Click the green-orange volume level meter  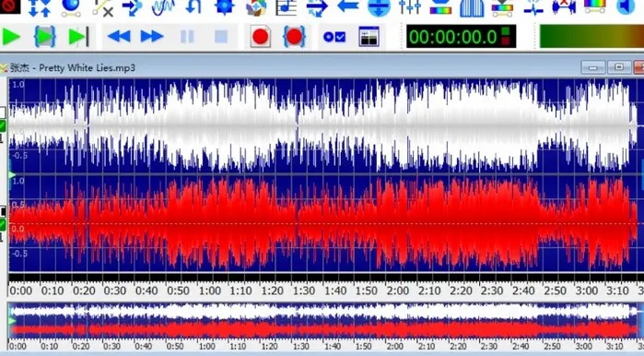point(591,36)
